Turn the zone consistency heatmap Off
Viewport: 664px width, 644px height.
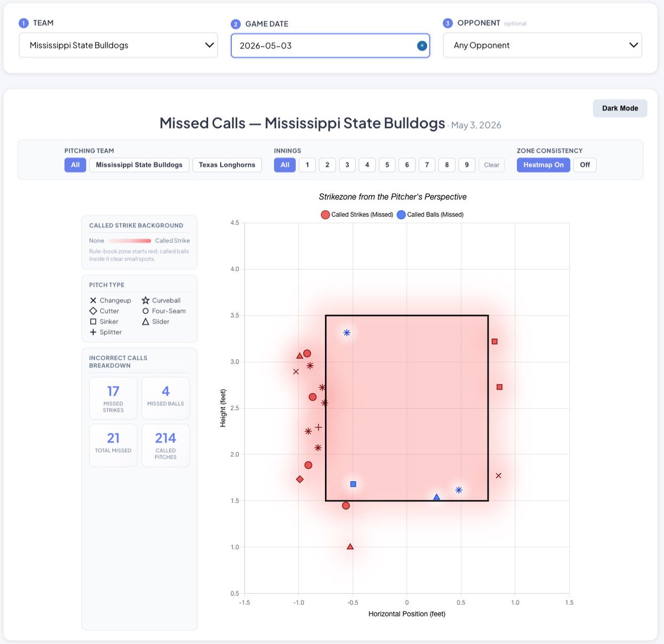[585, 165]
